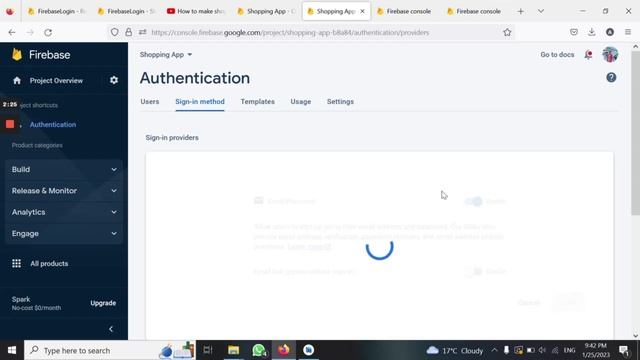This screenshot has height=360, width=640.
Task: Open the Firefox downloads icon
Action: (592, 32)
